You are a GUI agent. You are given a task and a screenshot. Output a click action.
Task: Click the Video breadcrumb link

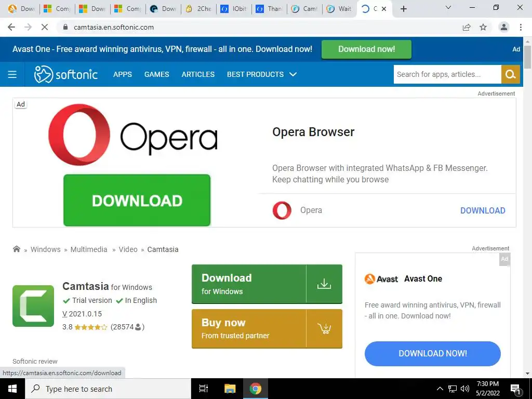(128, 249)
